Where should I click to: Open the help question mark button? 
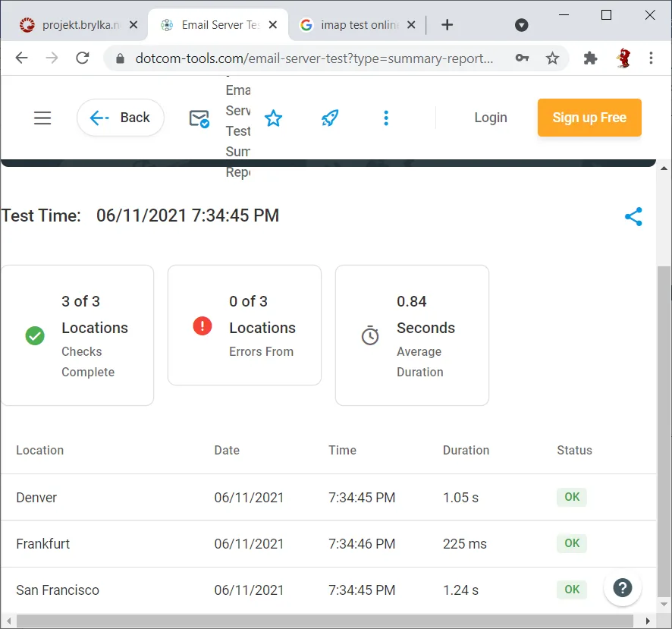pos(622,587)
